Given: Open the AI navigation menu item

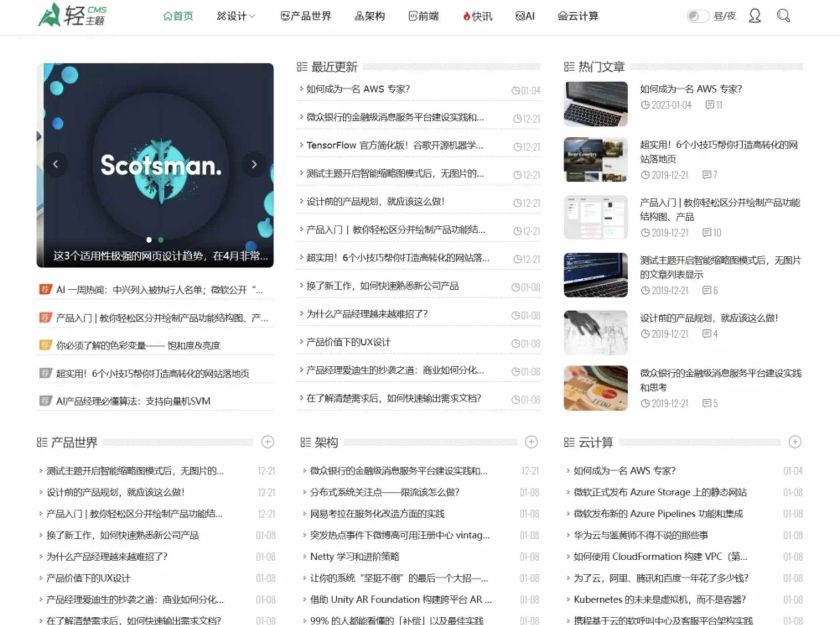Looking at the screenshot, I should (525, 16).
